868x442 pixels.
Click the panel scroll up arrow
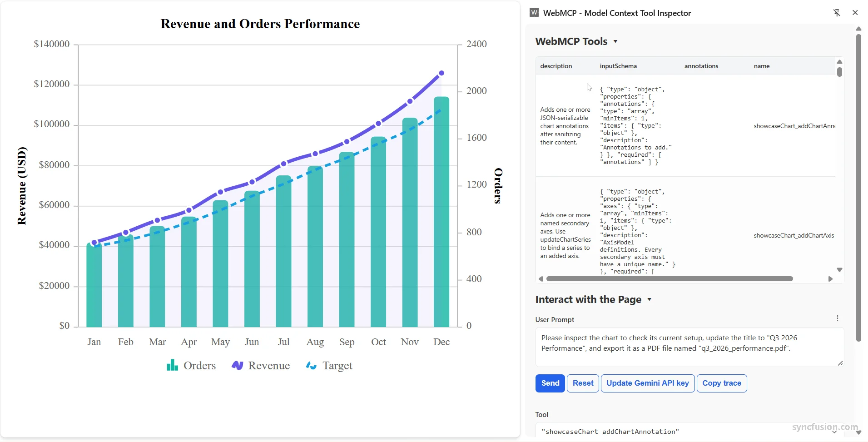pyautogui.click(x=858, y=29)
